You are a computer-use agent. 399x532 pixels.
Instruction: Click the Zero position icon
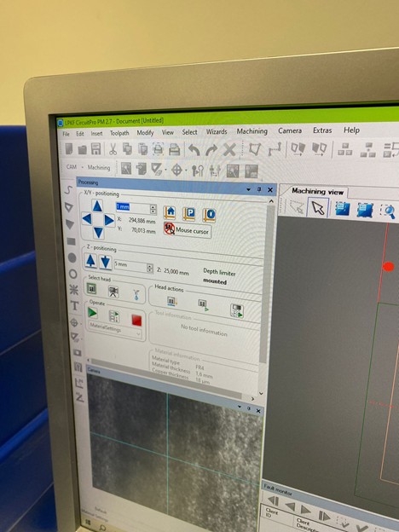click(x=209, y=215)
